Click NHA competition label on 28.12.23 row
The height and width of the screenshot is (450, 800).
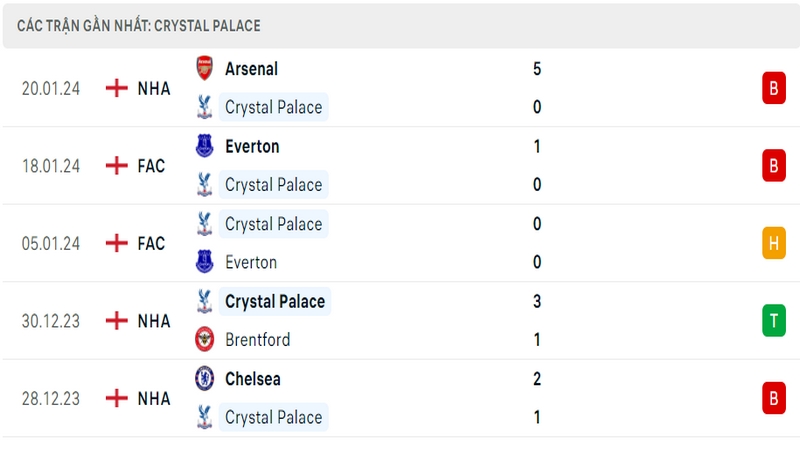(154, 398)
